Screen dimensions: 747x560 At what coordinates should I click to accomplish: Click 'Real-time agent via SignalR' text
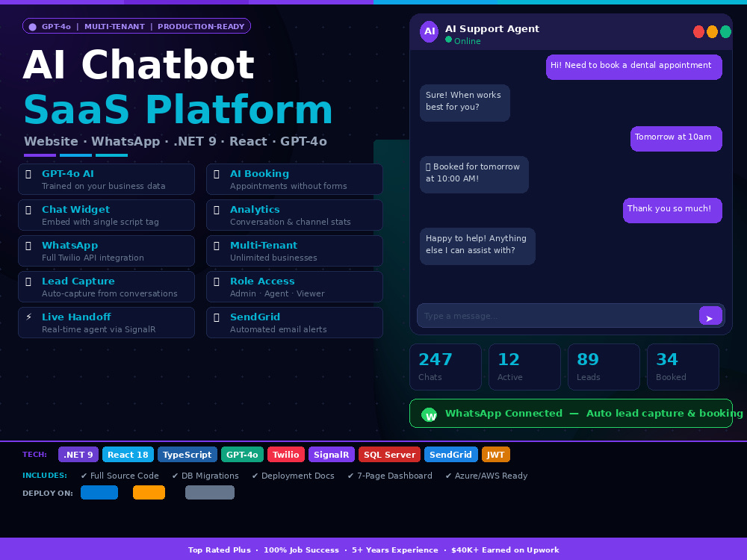pos(99,329)
